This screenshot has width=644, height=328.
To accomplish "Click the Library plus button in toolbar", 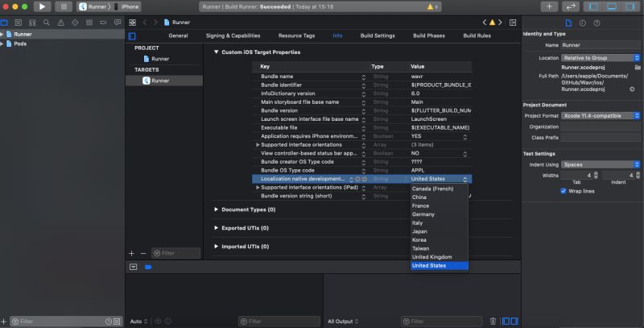I will point(549,6).
